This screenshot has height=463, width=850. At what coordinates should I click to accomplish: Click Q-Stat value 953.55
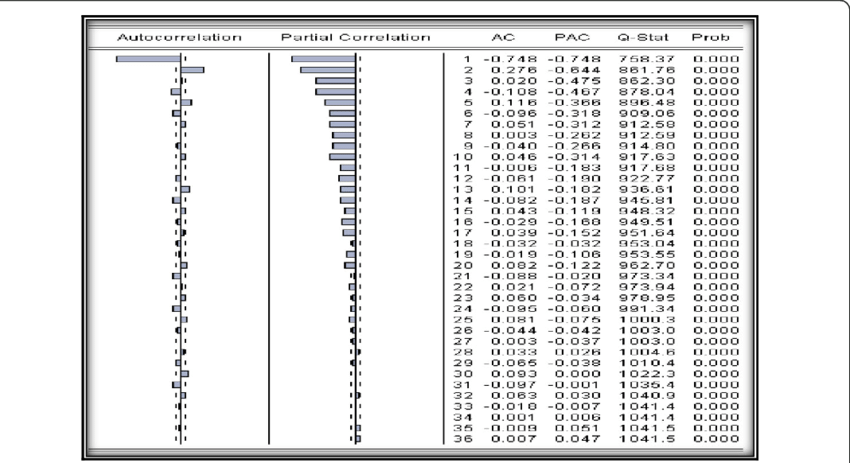point(647,254)
